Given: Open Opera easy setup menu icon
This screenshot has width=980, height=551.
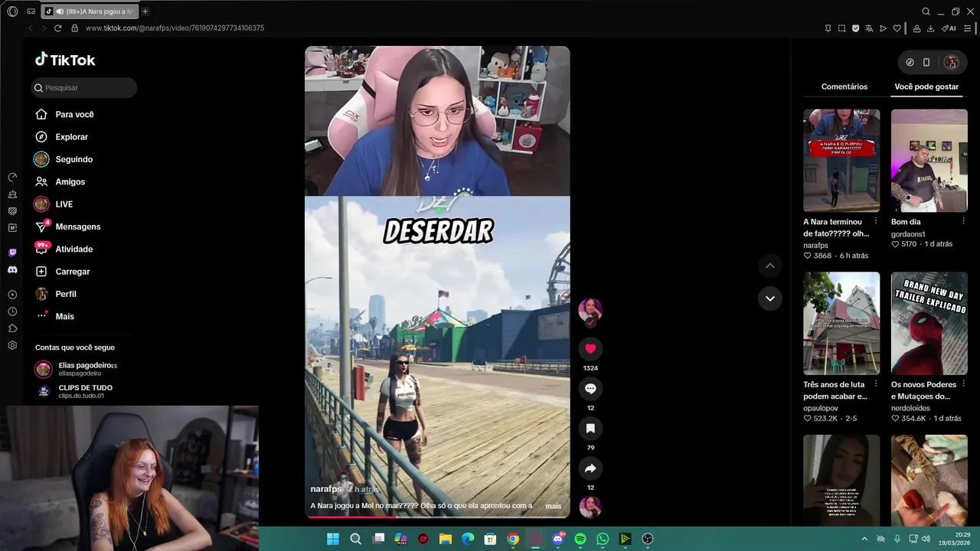Looking at the screenshot, I should tap(968, 28).
